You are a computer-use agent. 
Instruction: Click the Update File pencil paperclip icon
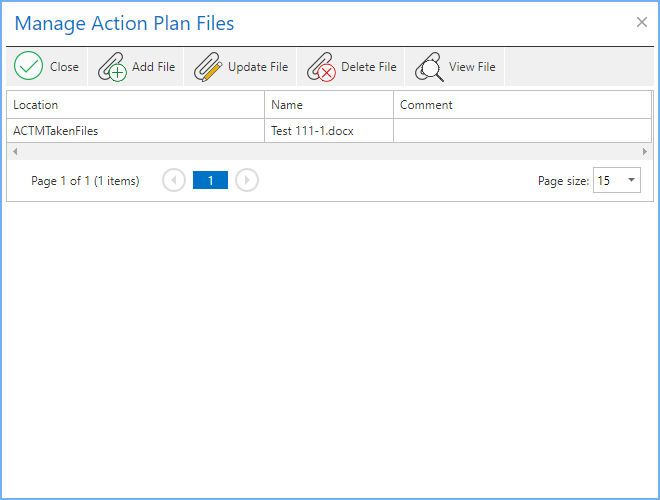point(208,67)
